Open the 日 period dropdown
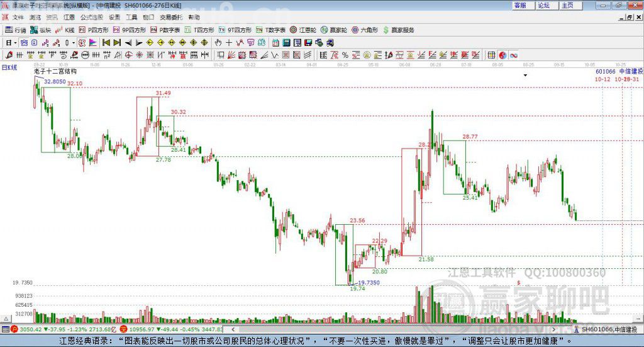This screenshot has height=347, width=644. [x=11, y=43]
